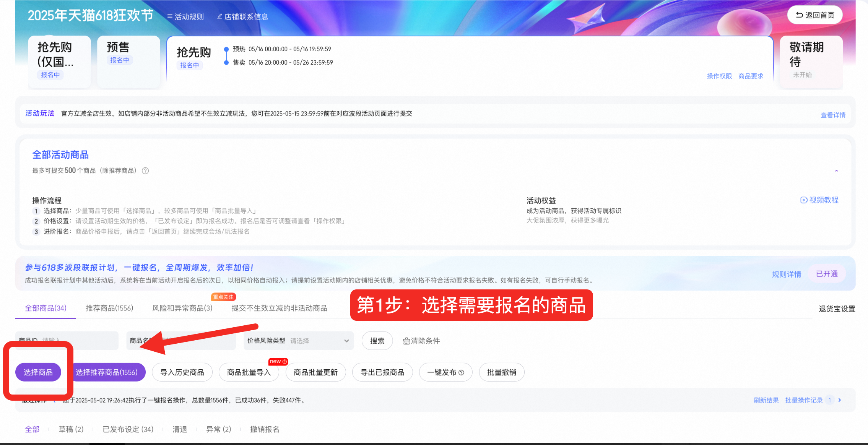The width and height of the screenshot is (868, 445).
Task: Click the 搜索 button
Action: pyautogui.click(x=377, y=341)
